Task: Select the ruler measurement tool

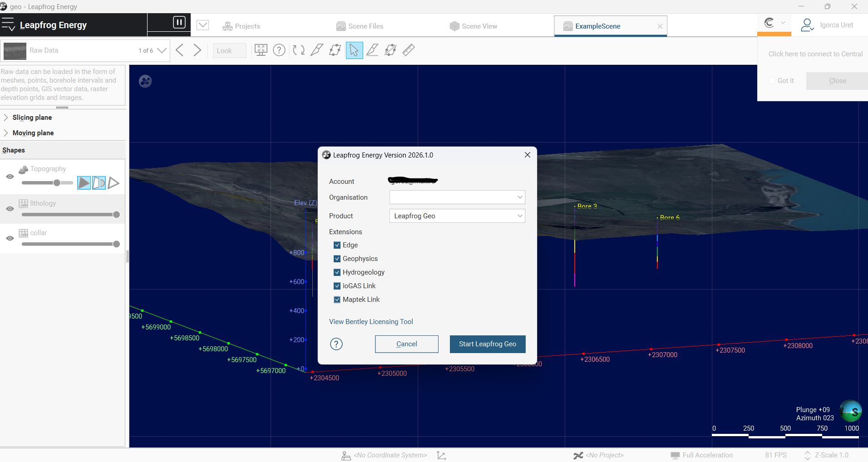Action: coord(409,50)
